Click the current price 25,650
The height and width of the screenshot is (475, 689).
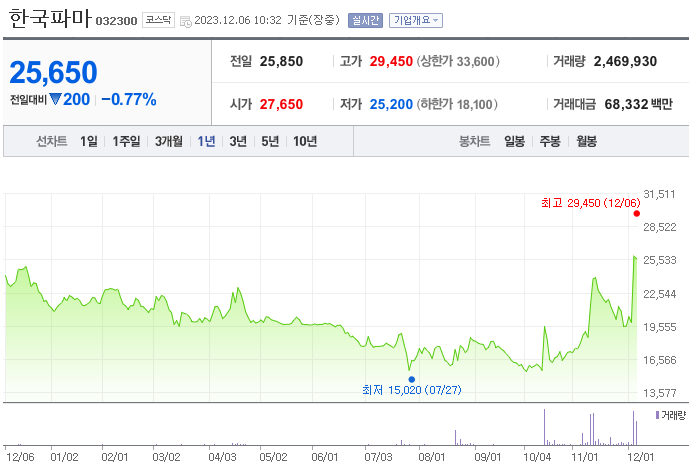pos(53,72)
